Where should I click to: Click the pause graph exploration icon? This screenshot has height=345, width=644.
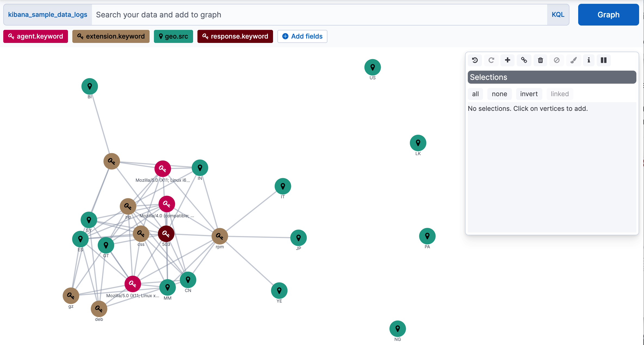[x=604, y=60]
